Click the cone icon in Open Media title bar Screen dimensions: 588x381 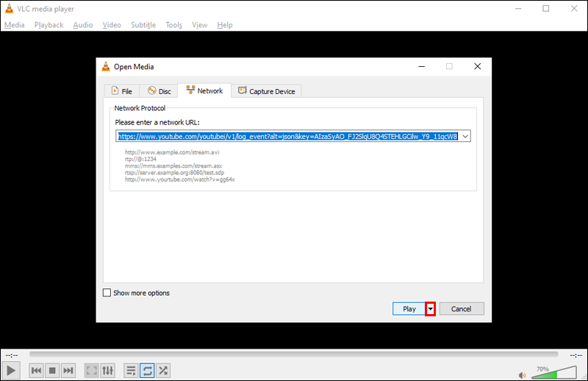pos(106,66)
